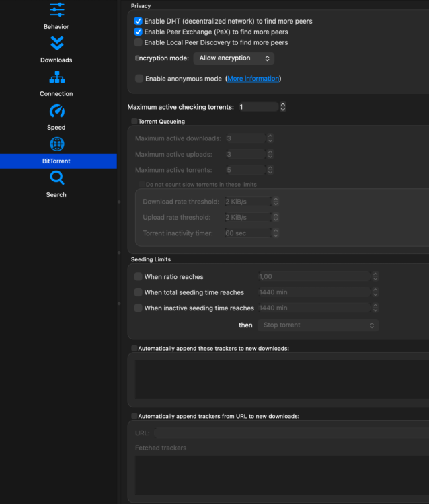Enable the Torrent Queueing checkbox

click(134, 121)
